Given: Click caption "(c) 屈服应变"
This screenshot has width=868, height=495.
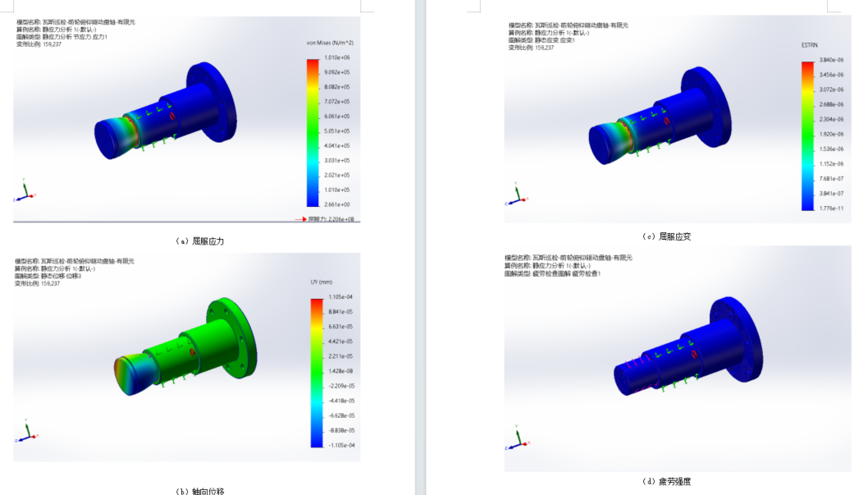Looking at the screenshot, I should pos(666,236).
